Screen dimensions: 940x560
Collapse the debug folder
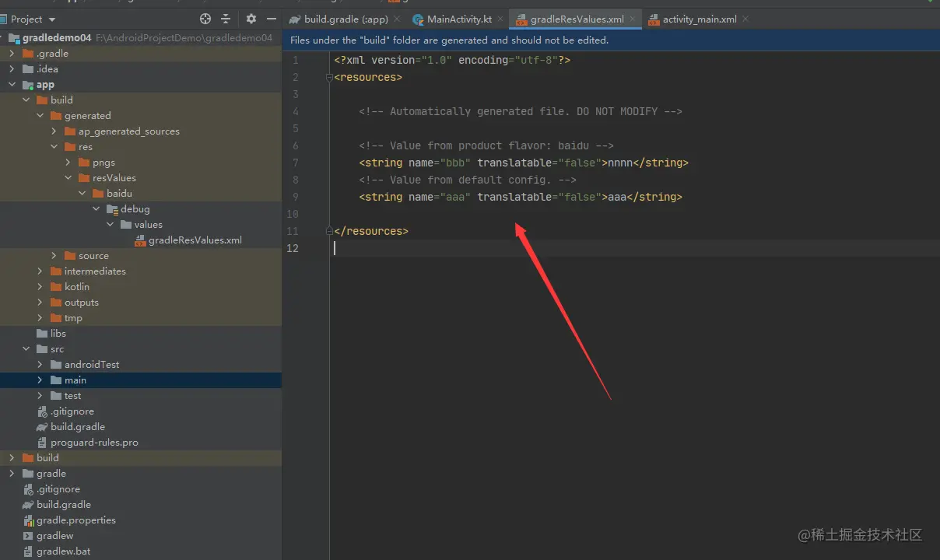(96, 209)
